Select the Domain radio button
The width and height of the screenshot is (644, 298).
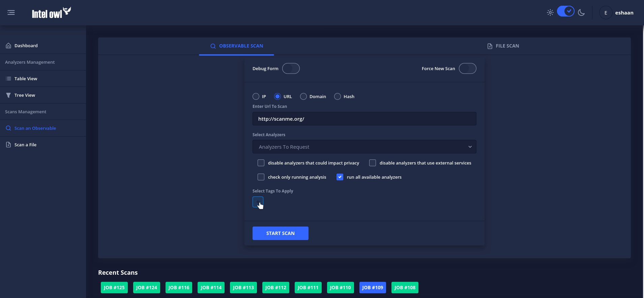click(x=303, y=97)
